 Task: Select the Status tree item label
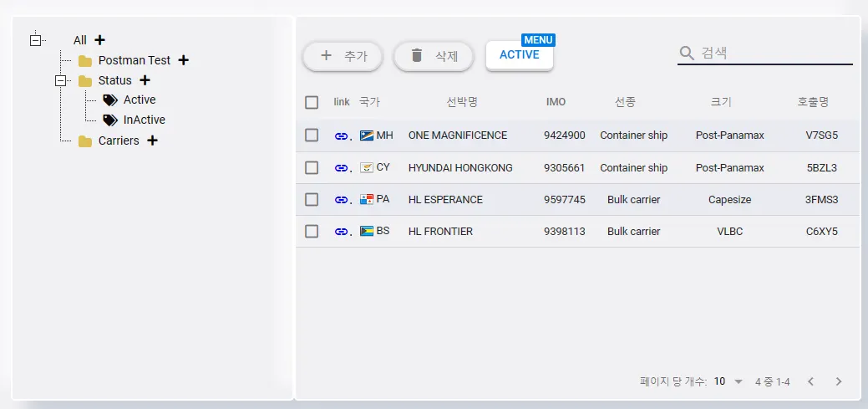coord(115,80)
